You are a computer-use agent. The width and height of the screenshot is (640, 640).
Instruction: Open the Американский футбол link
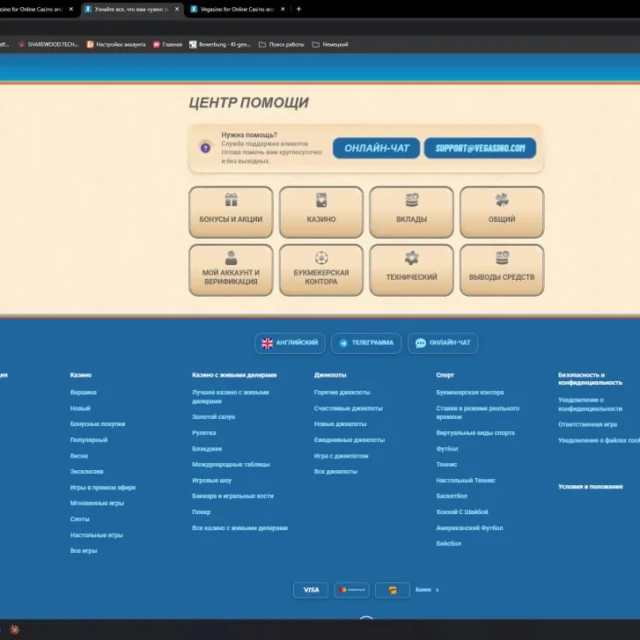coord(469,528)
